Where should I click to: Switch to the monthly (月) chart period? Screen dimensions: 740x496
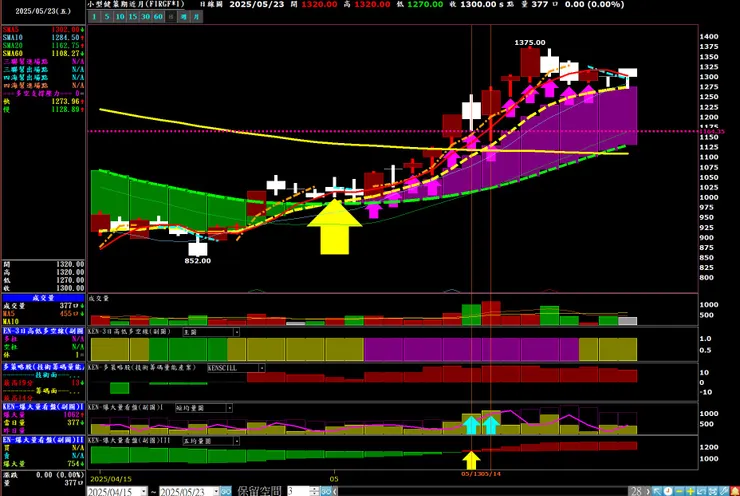196,17
